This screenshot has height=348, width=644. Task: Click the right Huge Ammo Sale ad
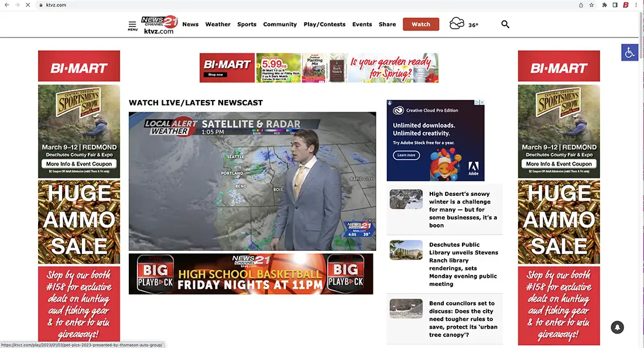pos(559,222)
